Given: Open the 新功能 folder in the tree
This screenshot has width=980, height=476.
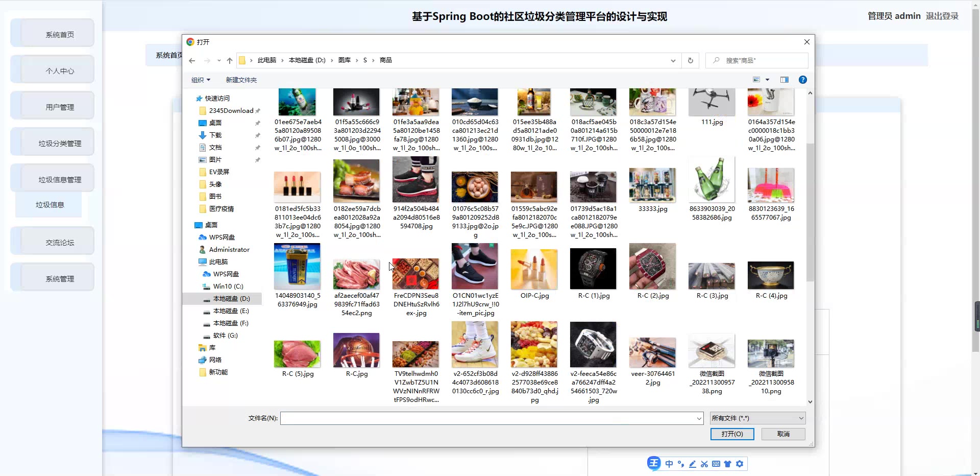Looking at the screenshot, I should point(218,372).
